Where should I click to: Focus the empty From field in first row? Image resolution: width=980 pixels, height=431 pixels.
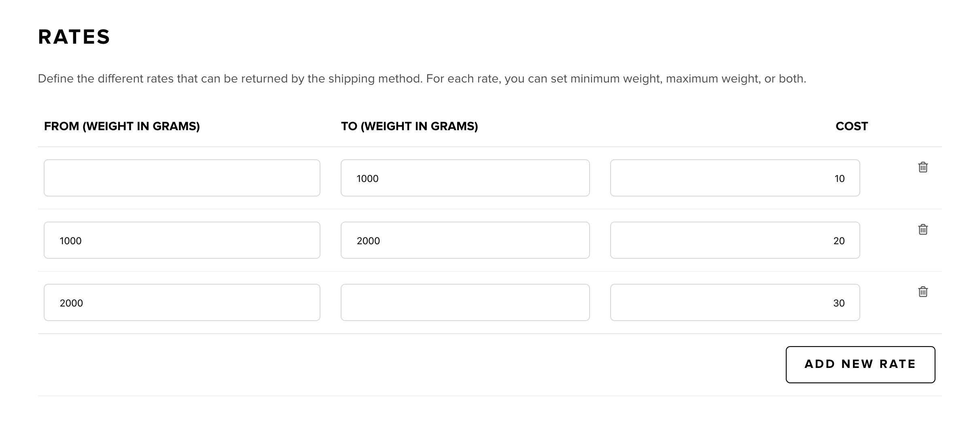tap(182, 178)
